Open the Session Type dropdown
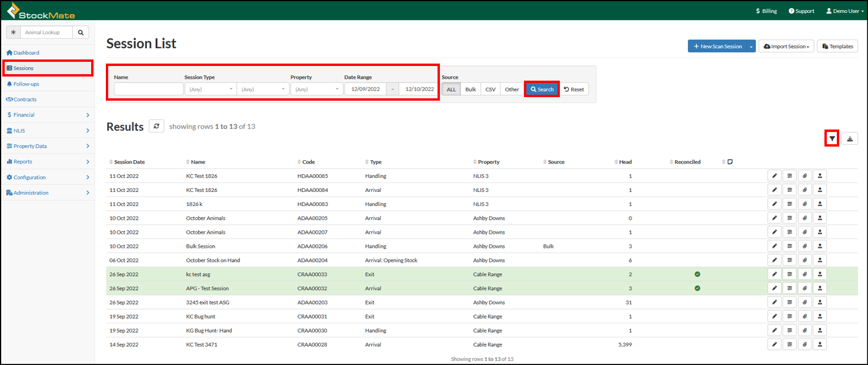The height and width of the screenshot is (365, 868). (x=210, y=89)
